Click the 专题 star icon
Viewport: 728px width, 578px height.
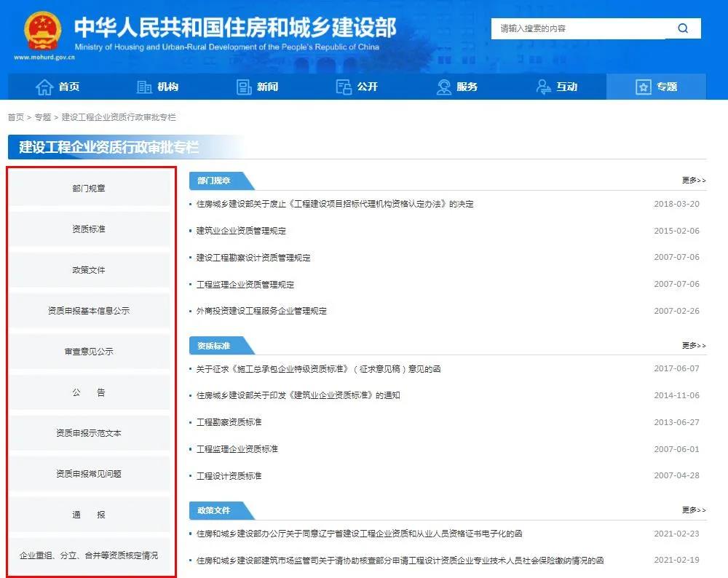pos(643,87)
